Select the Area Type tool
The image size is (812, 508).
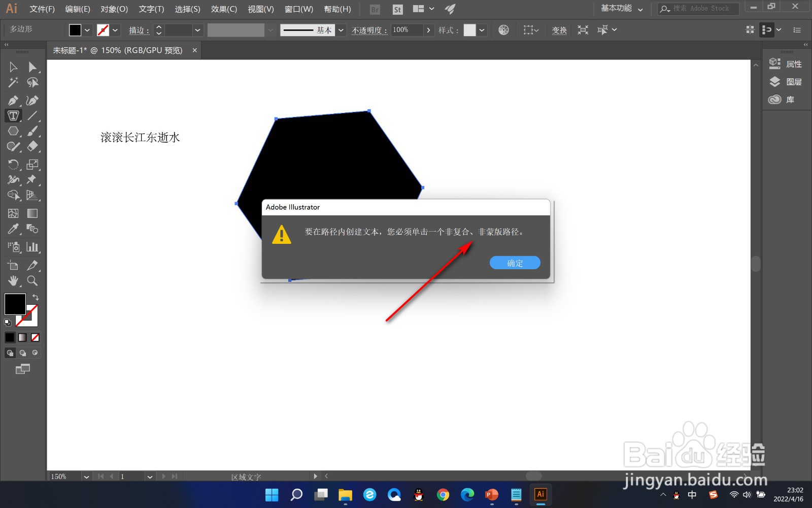click(x=13, y=116)
